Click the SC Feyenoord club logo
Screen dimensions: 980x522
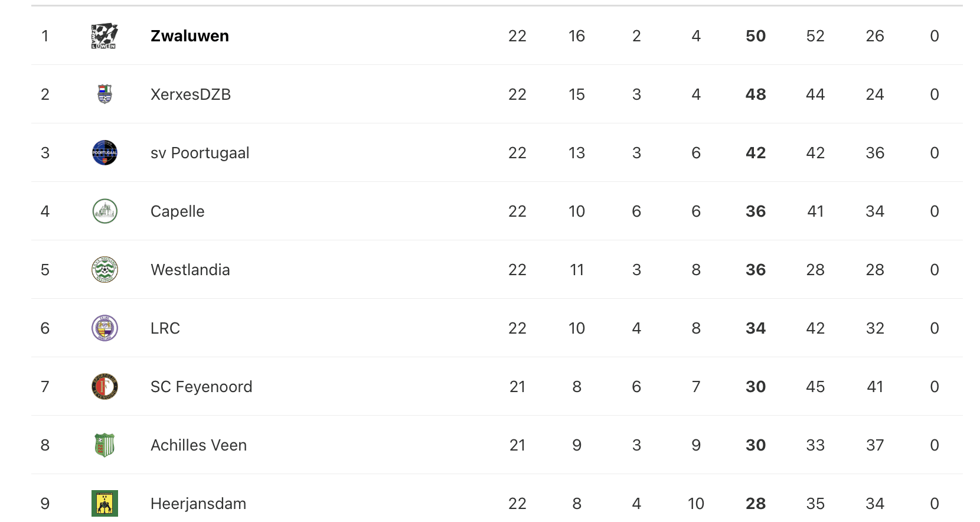click(x=104, y=387)
